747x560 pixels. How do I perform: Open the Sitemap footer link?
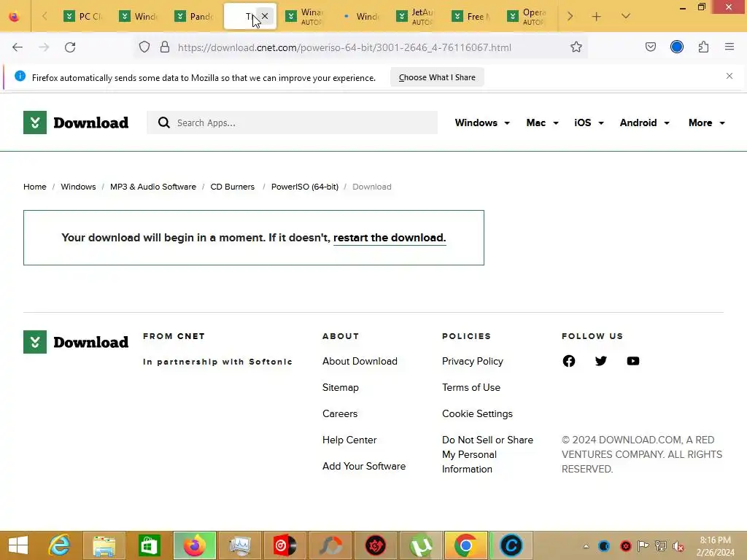coord(340,388)
